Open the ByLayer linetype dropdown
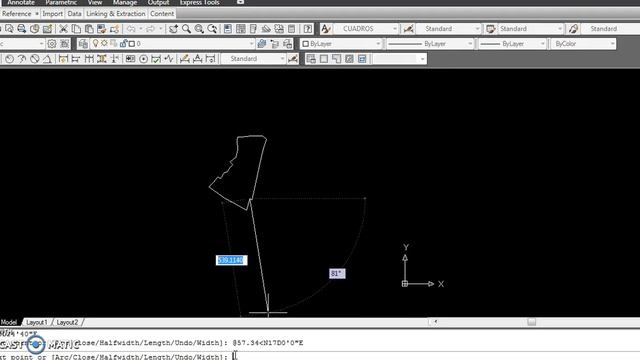The height and width of the screenshot is (360, 640). click(470, 44)
